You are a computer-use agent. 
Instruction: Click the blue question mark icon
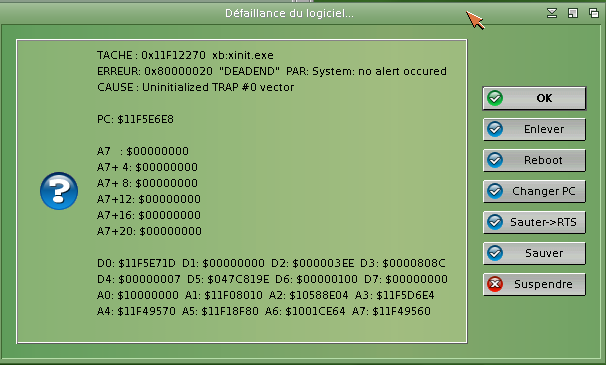(x=59, y=191)
